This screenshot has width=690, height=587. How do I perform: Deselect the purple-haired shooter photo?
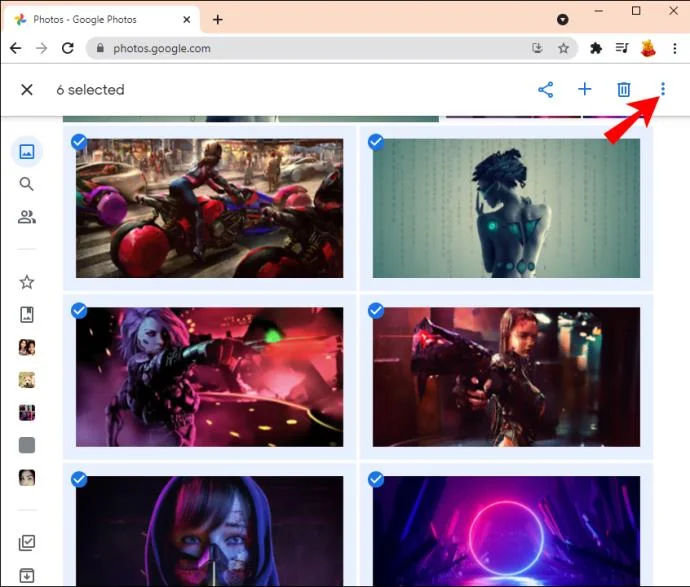79,311
